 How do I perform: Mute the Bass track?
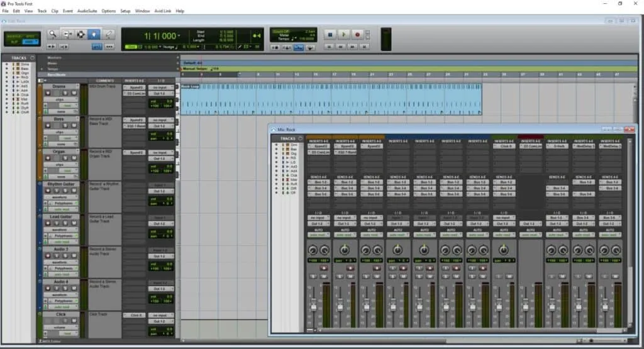[x=74, y=126]
